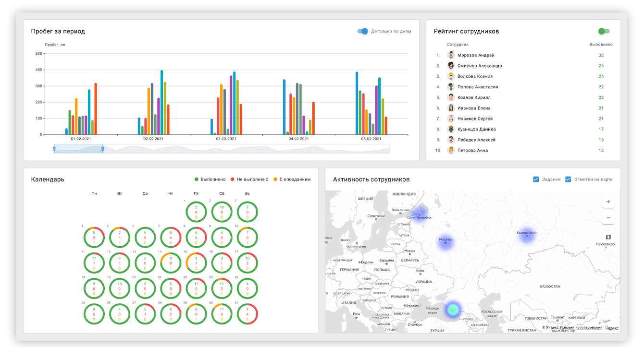Screen dimensions: 644x347
Task: Click Лебедев Алексей's avatar
Action: pyautogui.click(x=451, y=140)
